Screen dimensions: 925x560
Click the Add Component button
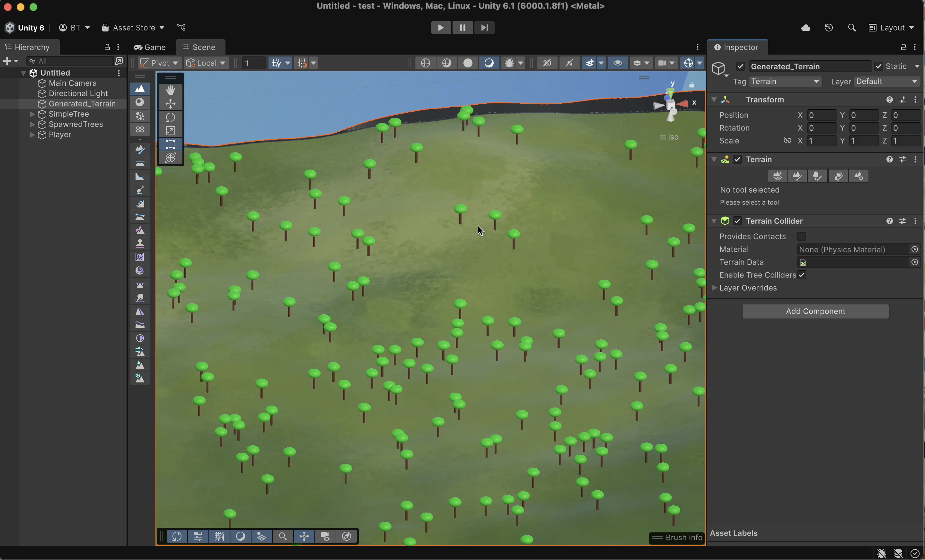point(815,311)
